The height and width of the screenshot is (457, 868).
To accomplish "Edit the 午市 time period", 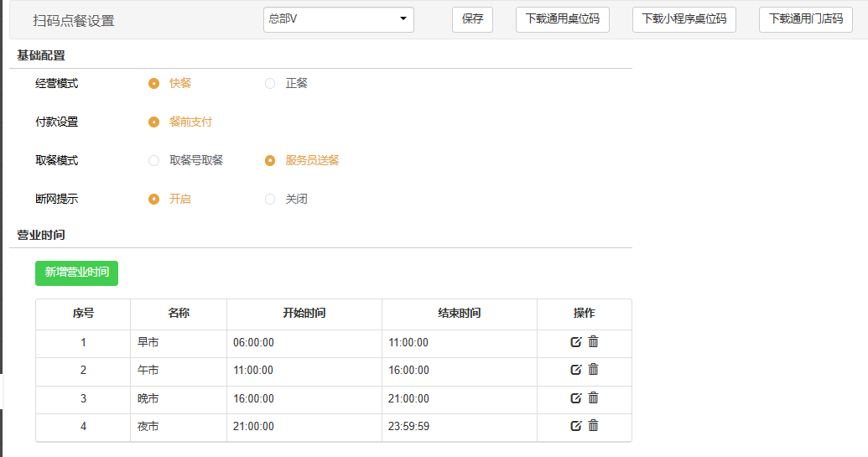I will pyautogui.click(x=575, y=370).
